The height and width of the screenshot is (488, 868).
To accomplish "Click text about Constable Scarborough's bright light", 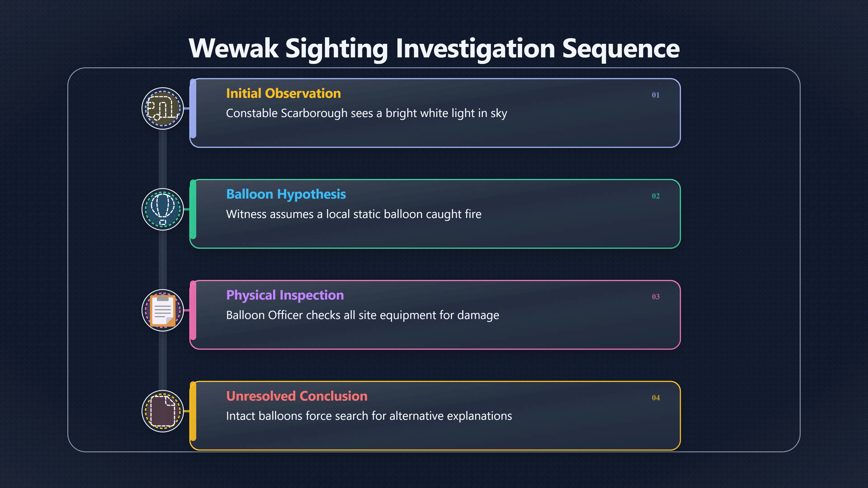I will 366,113.
